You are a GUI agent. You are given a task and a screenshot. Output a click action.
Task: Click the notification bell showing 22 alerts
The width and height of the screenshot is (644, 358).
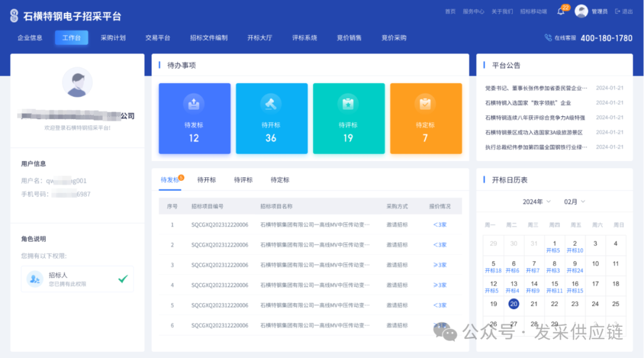tap(561, 11)
